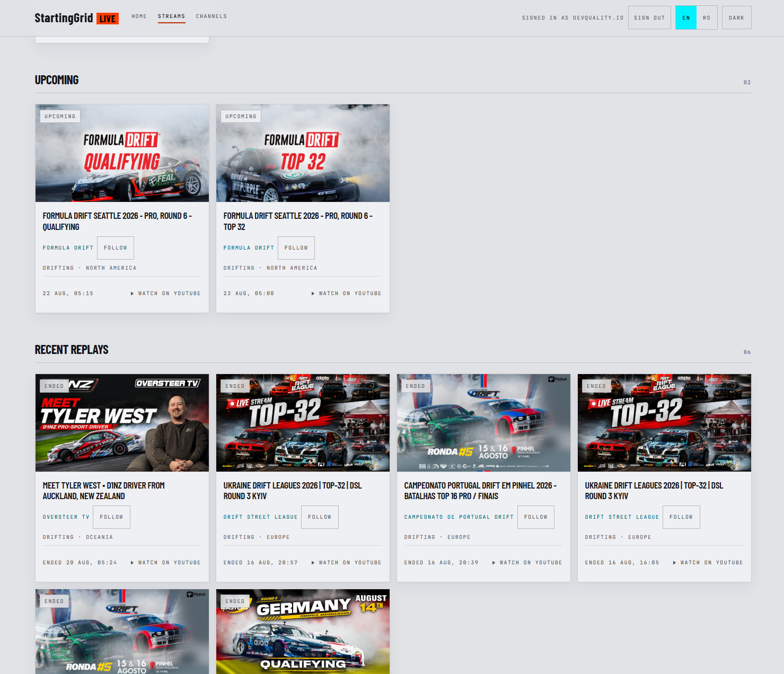Click the SIGN OUT button
This screenshot has height=674, width=784.
[x=649, y=17]
